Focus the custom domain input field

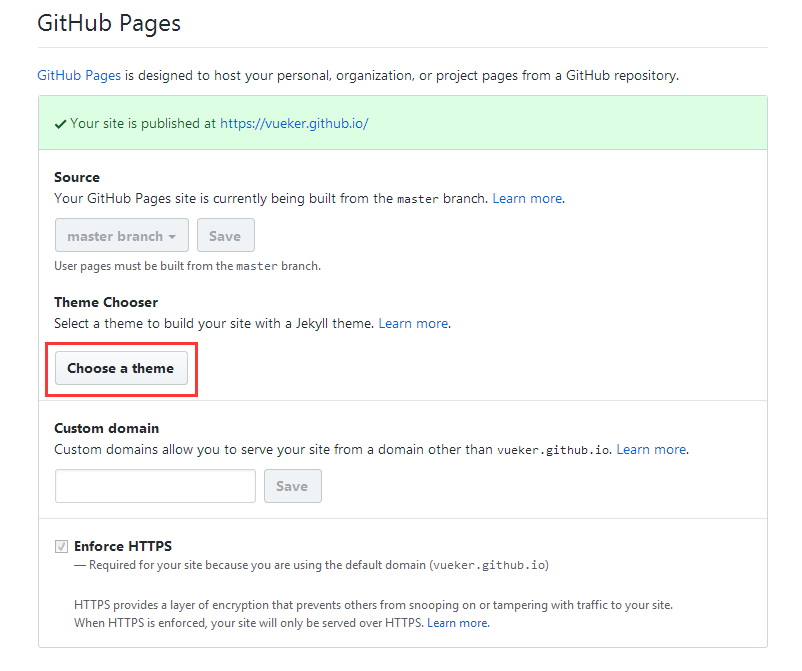(x=155, y=486)
